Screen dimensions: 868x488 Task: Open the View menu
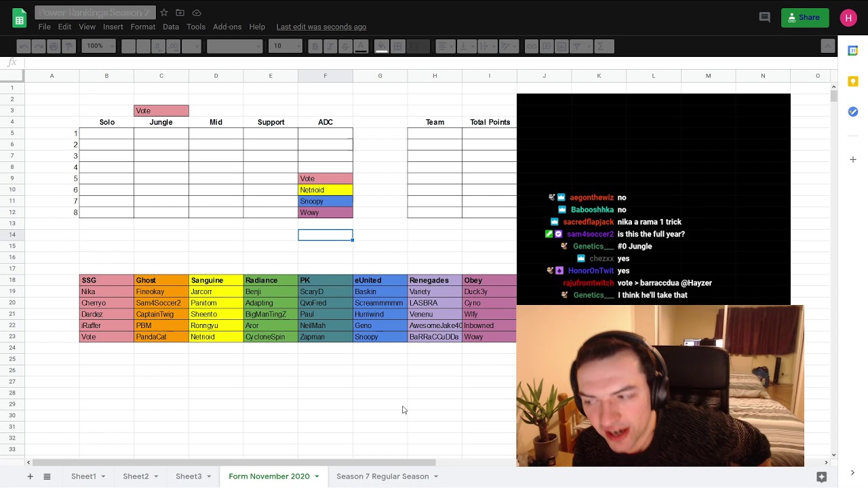(x=87, y=27)
